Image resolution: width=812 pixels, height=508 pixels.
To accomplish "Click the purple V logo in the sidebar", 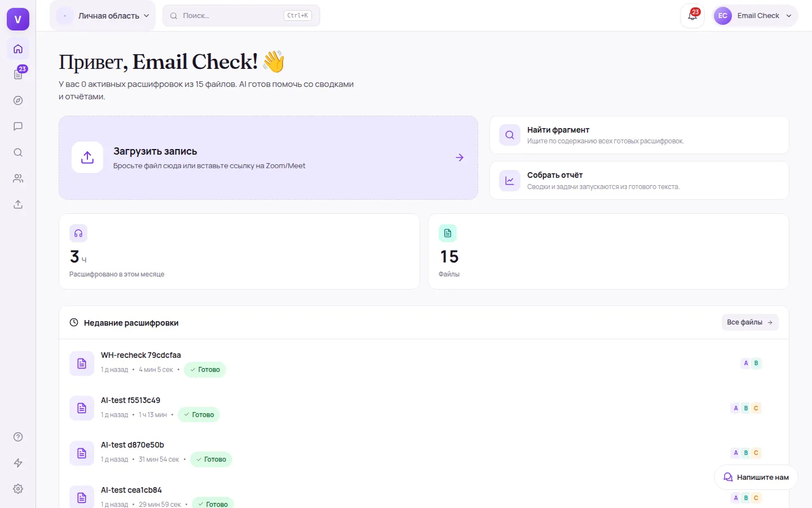I will point(18,19).
